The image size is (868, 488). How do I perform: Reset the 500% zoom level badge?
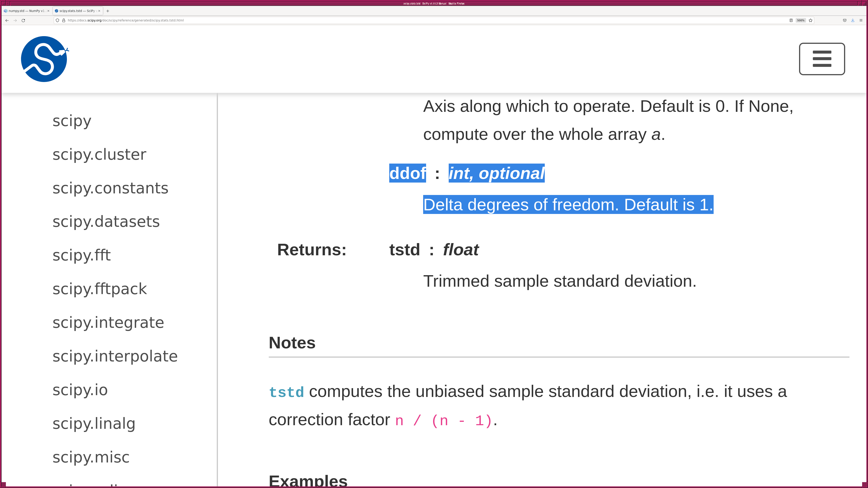(801, 21)
